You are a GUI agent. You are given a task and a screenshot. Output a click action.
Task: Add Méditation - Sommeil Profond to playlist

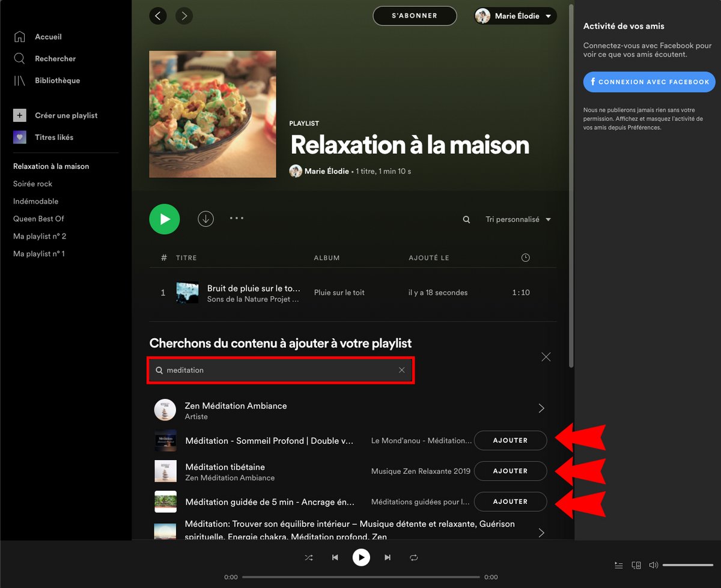point(510,440)
